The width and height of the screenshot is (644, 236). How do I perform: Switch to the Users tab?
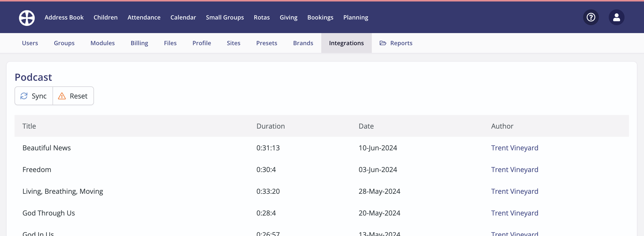tap(30, 43)
